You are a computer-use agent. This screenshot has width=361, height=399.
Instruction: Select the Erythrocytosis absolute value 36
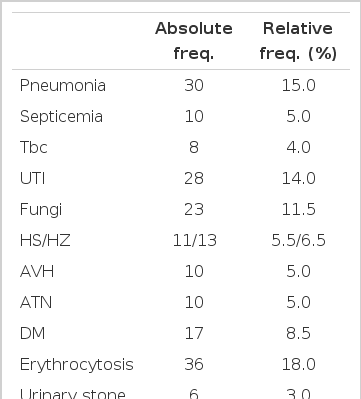coord(194,364)
